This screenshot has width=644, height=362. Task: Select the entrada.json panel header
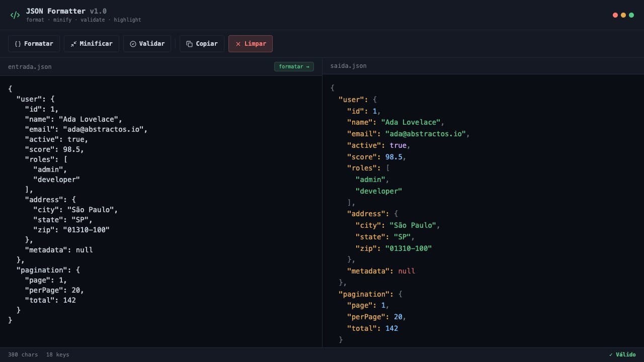coord(161,66)
